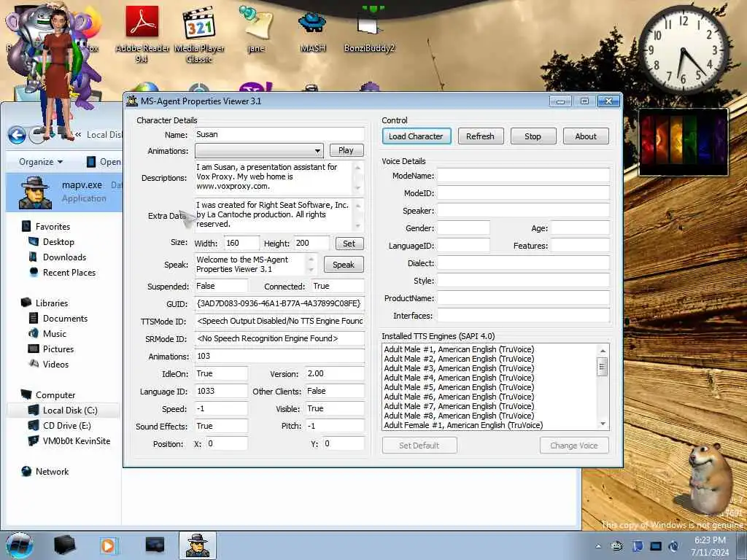Click the Refresh button
The width and height of the screenshot is (747, 560).
coord(480,136)
